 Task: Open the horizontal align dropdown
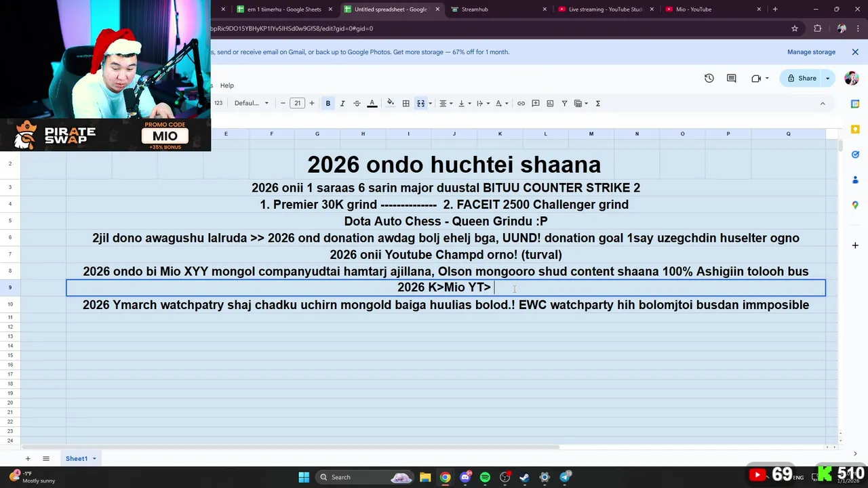pos(446,104)
